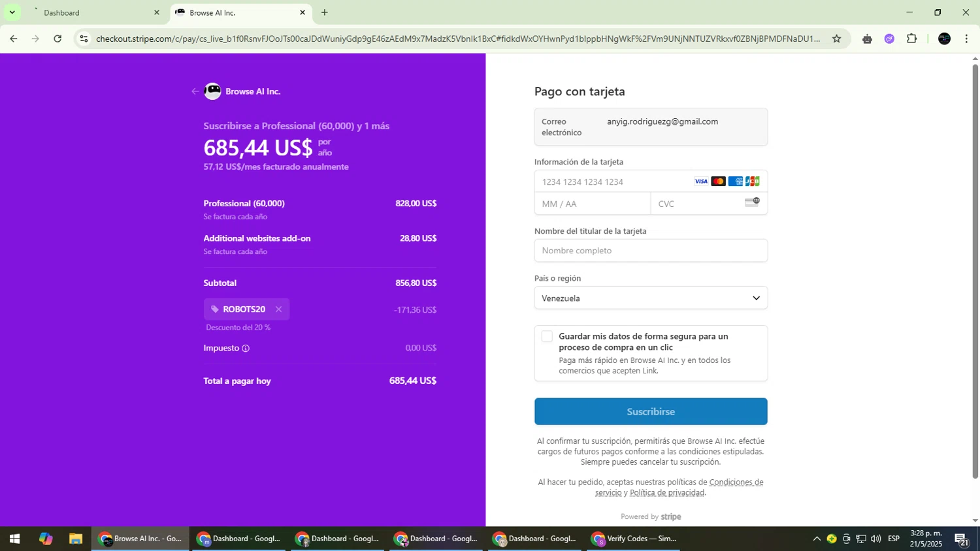980x551 pixels.
Task: Show hidden system tray icons
Action: [x=816, y=539]
